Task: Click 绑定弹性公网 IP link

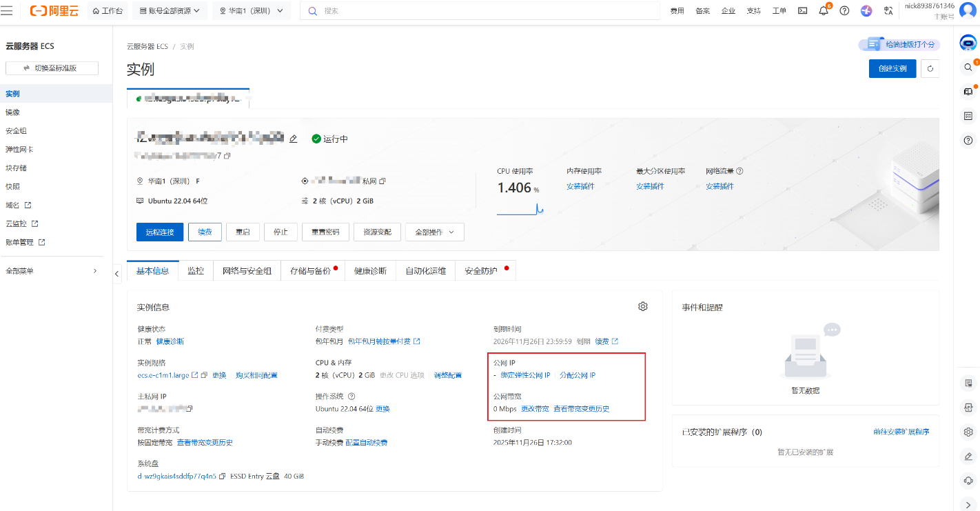Action: tap(525, 375)
